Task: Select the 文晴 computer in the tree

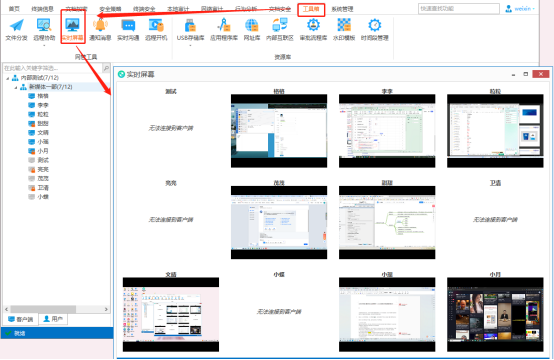Action: (39, 133)
